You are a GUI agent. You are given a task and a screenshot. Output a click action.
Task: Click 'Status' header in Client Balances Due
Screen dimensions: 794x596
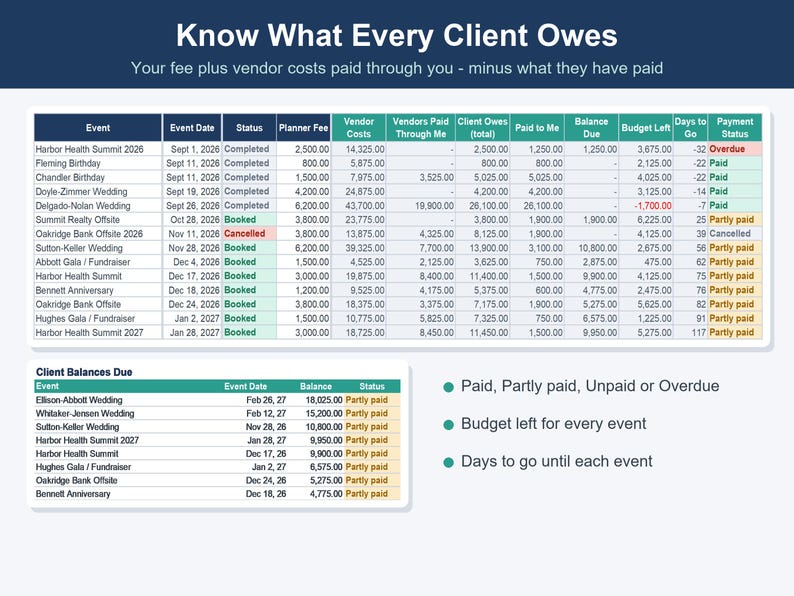372,386
